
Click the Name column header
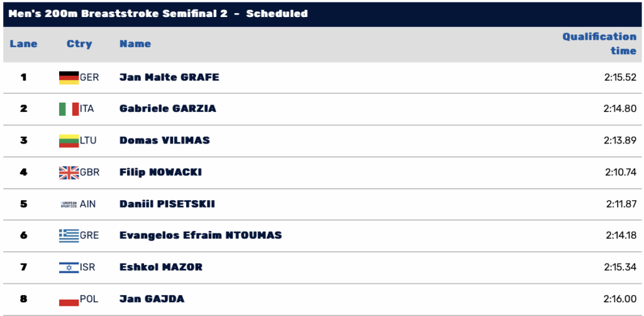click(x=135, y=44)
